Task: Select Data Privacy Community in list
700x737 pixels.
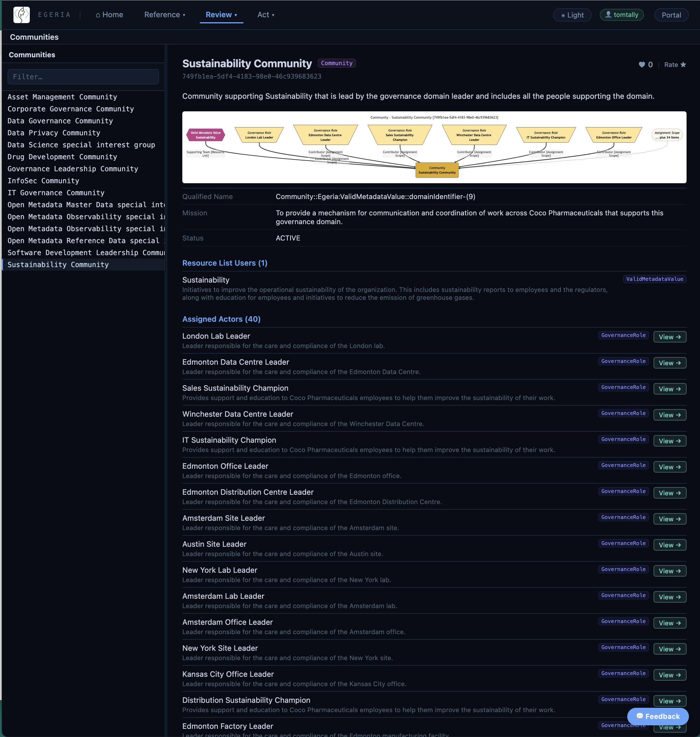Action: [54, 133]
